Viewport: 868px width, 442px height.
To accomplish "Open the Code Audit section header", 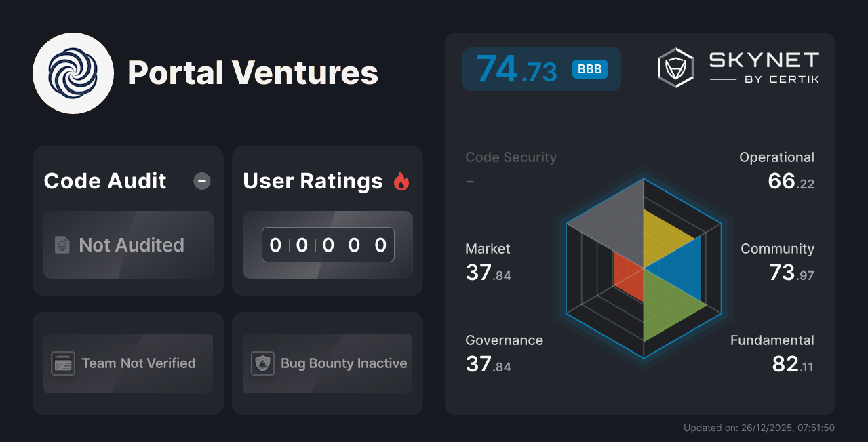I will coord(104,181).
